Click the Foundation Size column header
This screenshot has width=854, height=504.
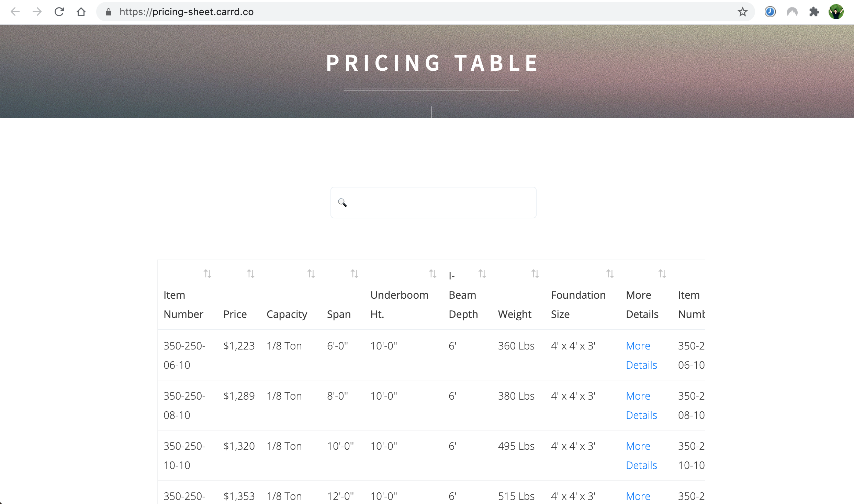[x=578, y=305]
